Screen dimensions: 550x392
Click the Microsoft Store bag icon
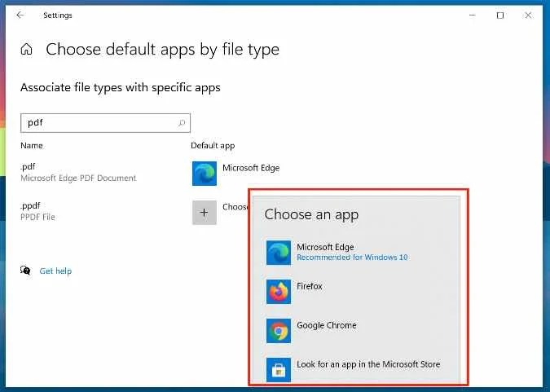coord(279,369)
